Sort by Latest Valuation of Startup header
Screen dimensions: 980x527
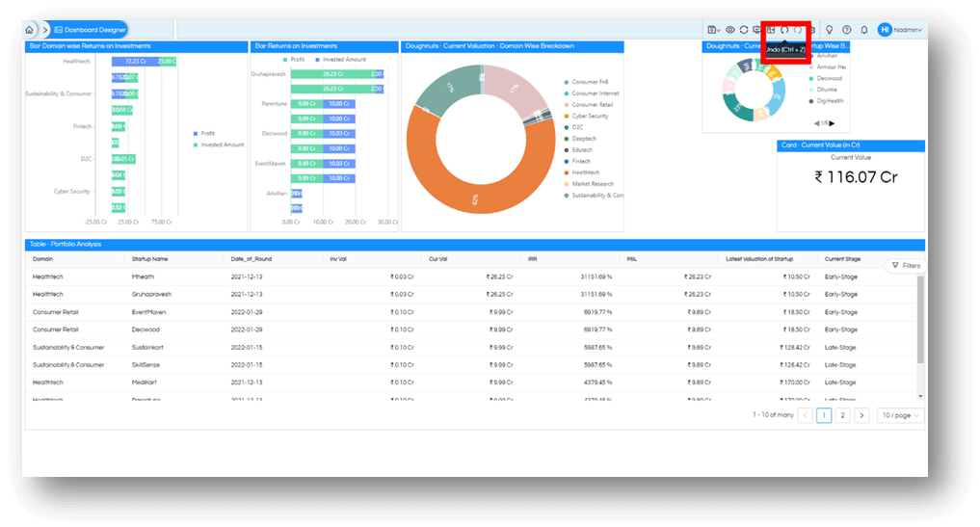759,259
